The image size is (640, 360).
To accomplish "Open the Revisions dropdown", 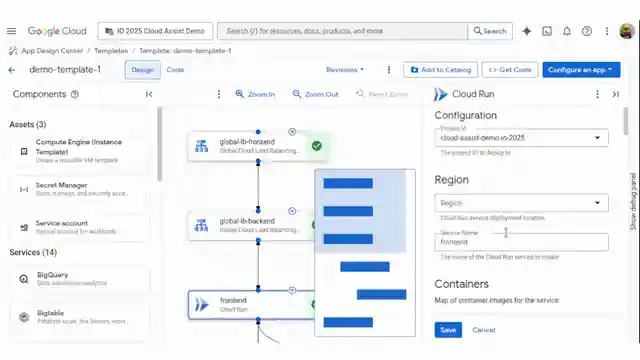I will 345,70.
